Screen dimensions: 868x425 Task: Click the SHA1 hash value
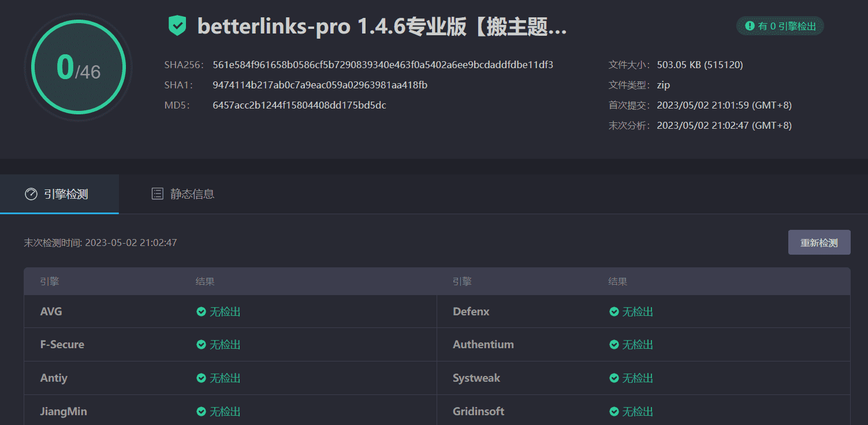(320, 85)
